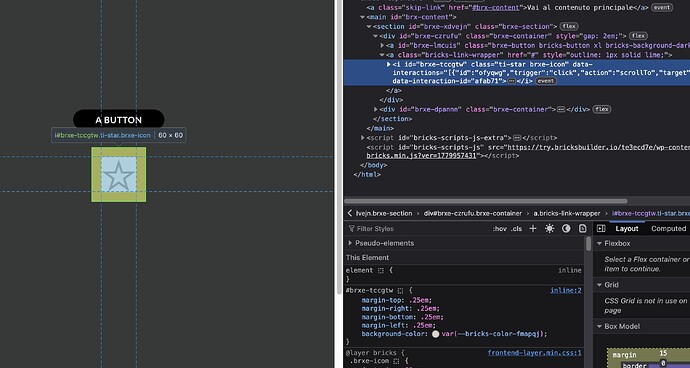Select the closing </body> tag line
This screenshot has height=368, width=690.
374,165
